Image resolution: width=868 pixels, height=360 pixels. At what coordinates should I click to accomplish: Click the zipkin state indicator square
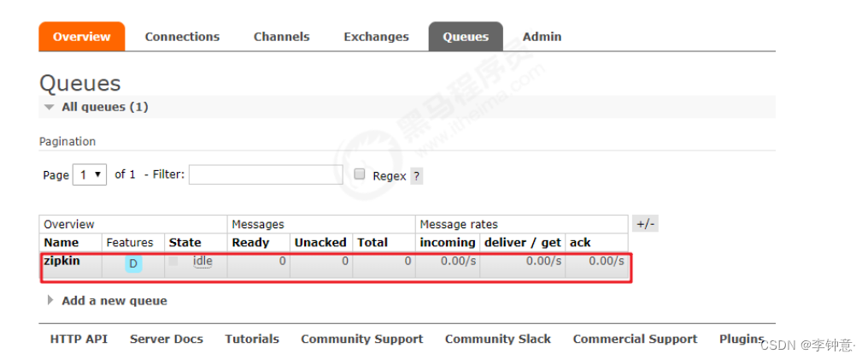[173, 261]
